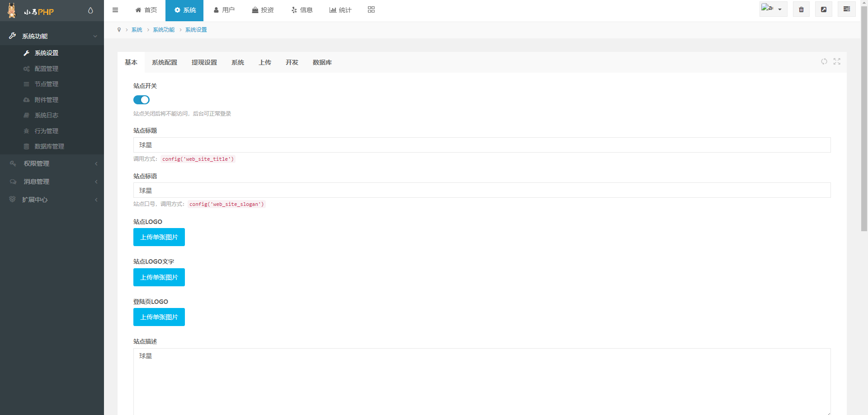The image size is (868, 415).
Task: Expand the 扩展中心 sidebar menu
Action: (52, 200)
